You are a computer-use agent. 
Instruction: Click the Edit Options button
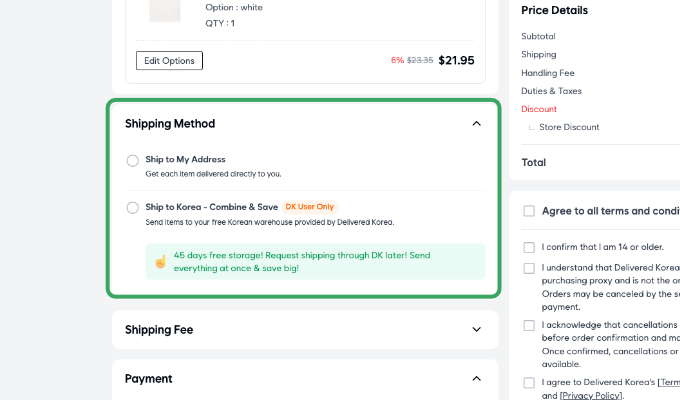(x=169, y=61)
